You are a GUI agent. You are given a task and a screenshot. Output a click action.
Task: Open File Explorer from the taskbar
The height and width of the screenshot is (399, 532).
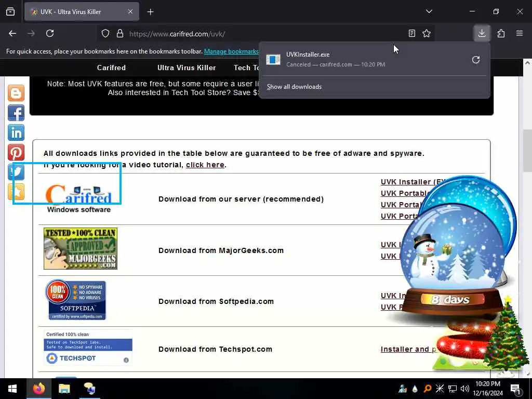[64, 389]
